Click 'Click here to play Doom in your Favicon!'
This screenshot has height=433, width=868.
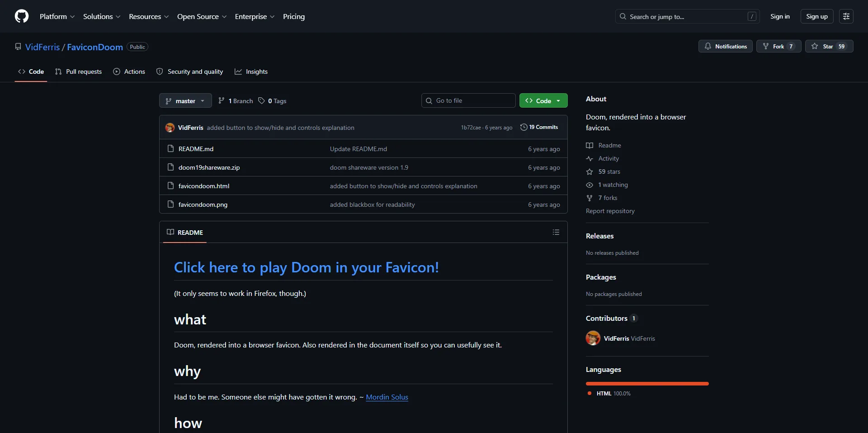(x=306, y=267)
